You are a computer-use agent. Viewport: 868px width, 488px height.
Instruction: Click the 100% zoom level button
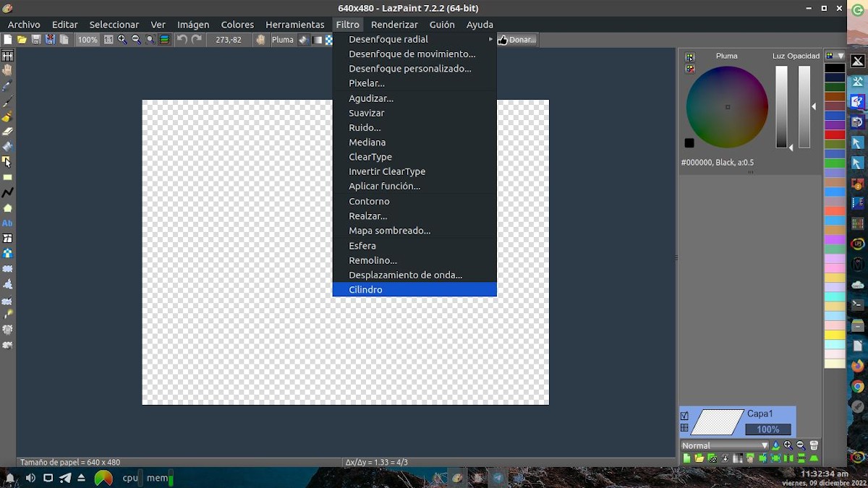pyautogui.click(x=88, y=40)
